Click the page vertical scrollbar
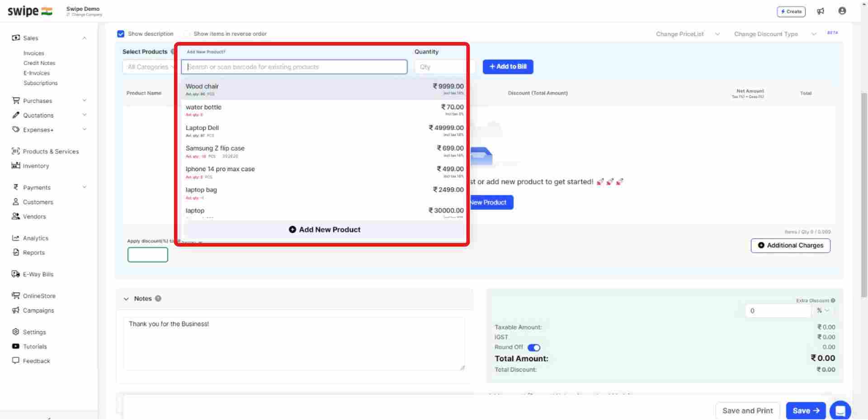Viewport: 868px width, 420px height. click(x=864, y=194)
